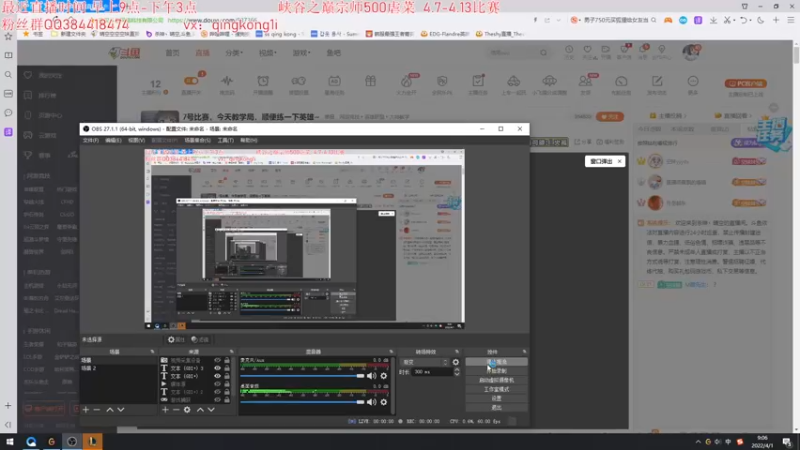
Task: Move selected scene up arrow
Action: coord(110,410)
